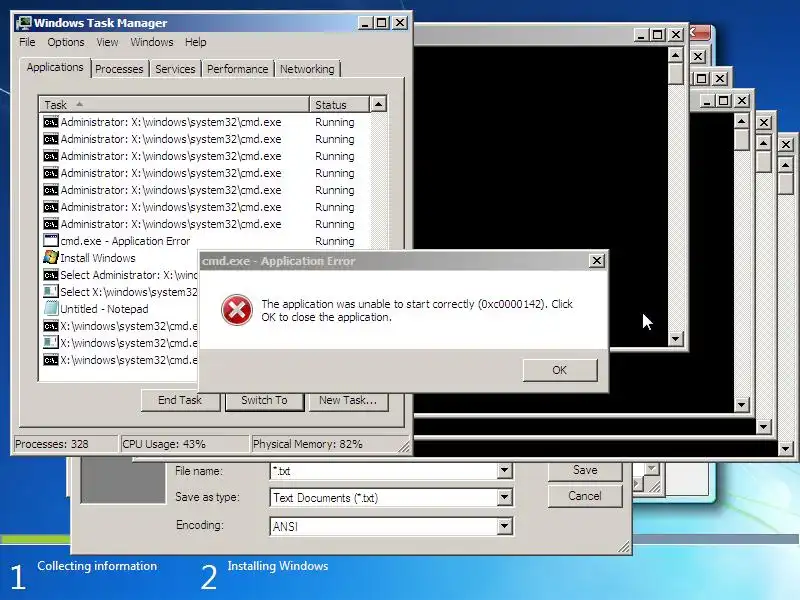Click the File name input field

(x=384, y=470)
